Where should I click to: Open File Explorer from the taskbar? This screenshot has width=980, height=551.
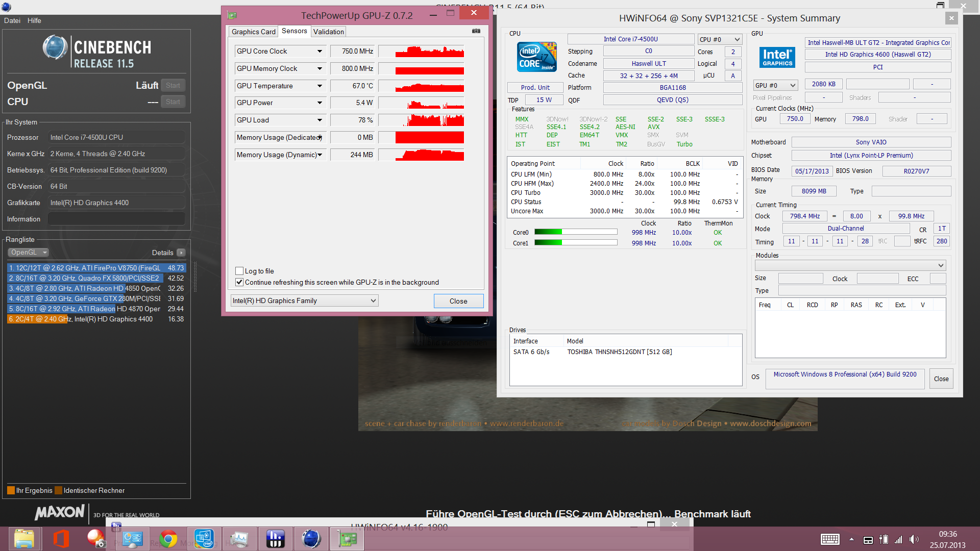(x=24, y=539)
